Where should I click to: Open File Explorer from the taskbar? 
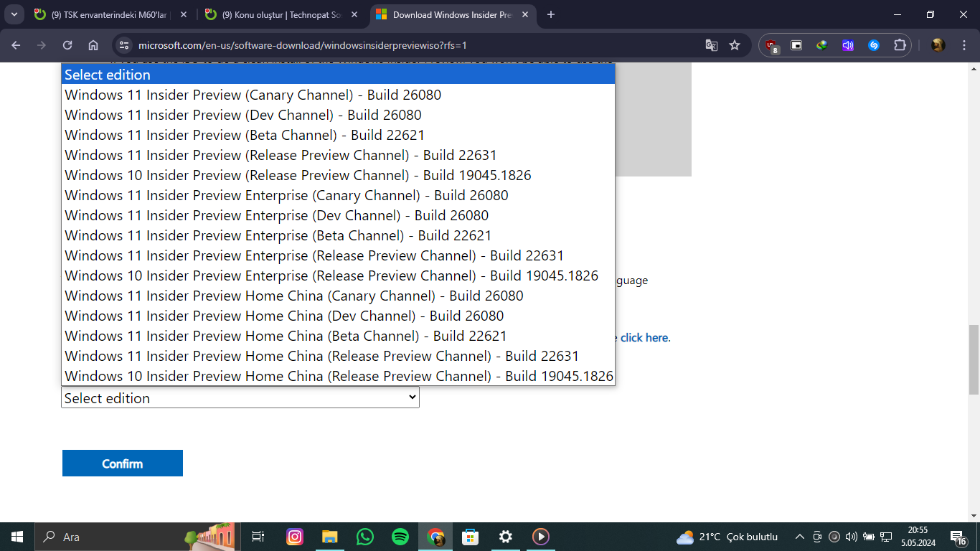tap(330, 537)
